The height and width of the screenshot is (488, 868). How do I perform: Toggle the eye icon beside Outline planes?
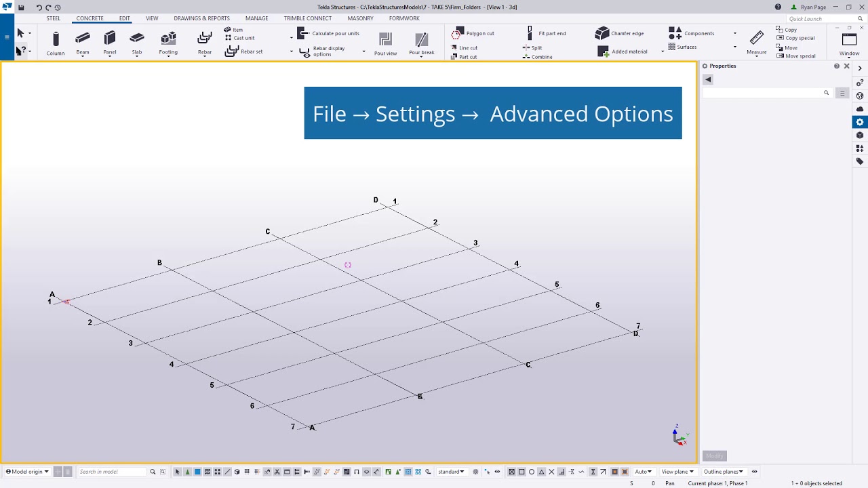tap(754, 472)
